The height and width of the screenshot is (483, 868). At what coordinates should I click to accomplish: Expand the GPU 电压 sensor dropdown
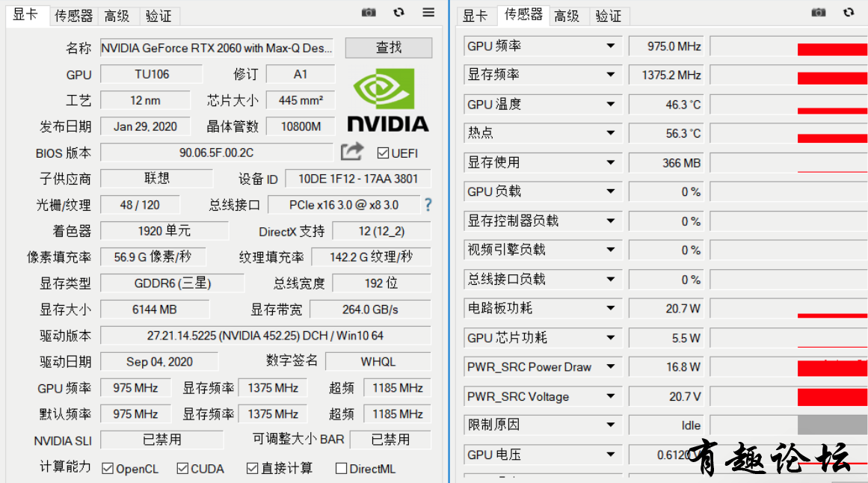coord(611,454)
